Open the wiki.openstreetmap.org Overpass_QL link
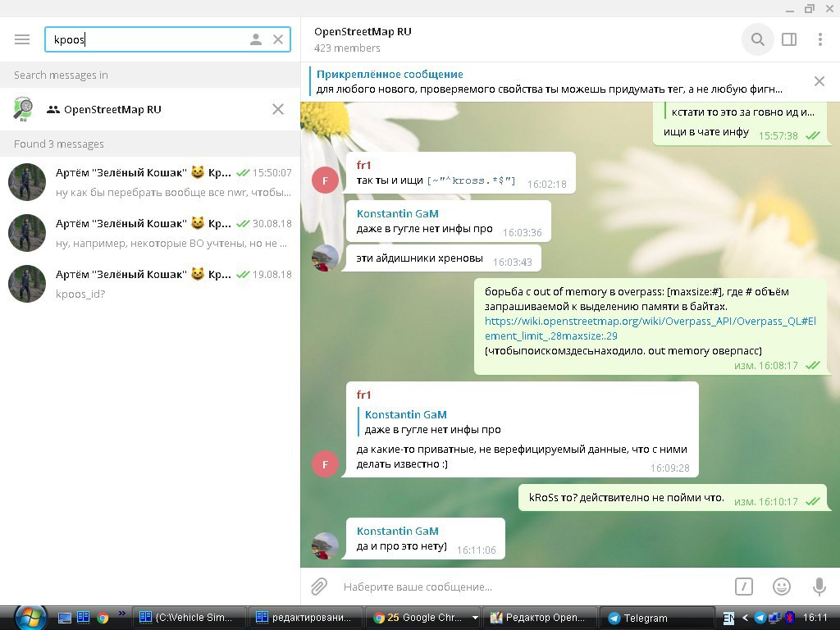840x630 pixels. pos(651,328)
